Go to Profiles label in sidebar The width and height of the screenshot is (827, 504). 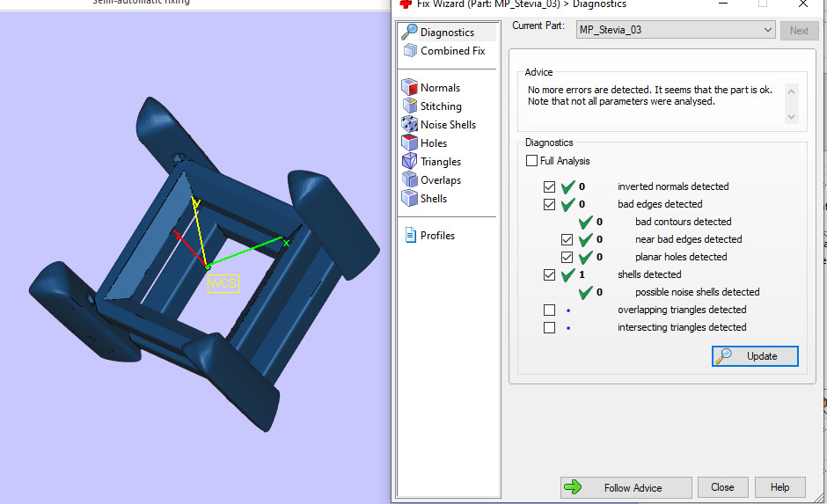pos(437,235)
